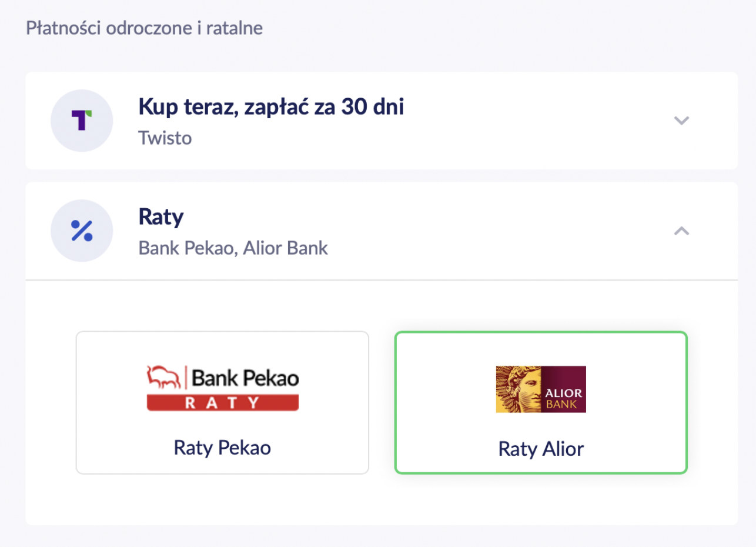
Task: Click the Bank Pekao bison logo
Action: 165,377
